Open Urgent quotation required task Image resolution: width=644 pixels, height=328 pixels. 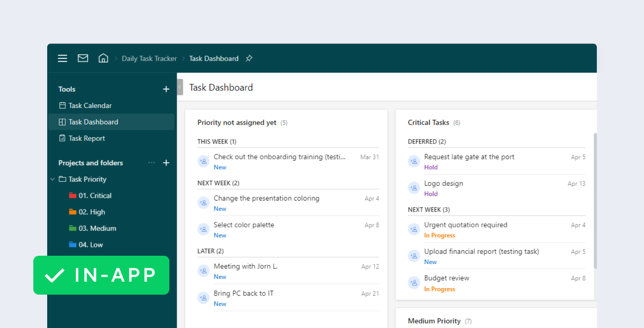(x=465, y=225)
